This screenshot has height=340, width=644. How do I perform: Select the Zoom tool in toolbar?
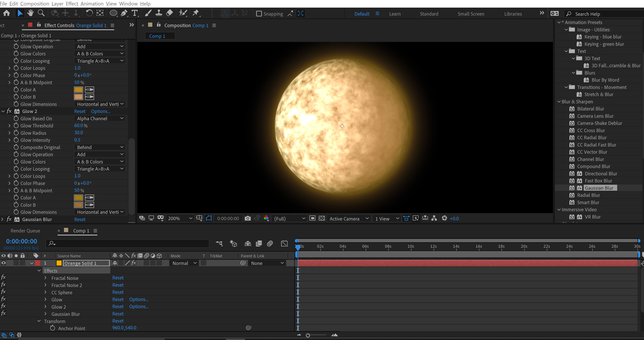(x=41, y=13)
